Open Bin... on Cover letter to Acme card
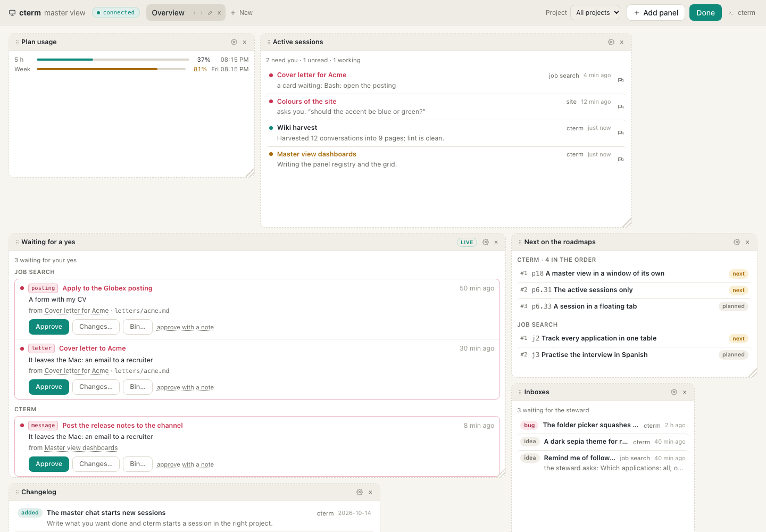766x532 pixels. pyautogui.click(x=138, y=387)
